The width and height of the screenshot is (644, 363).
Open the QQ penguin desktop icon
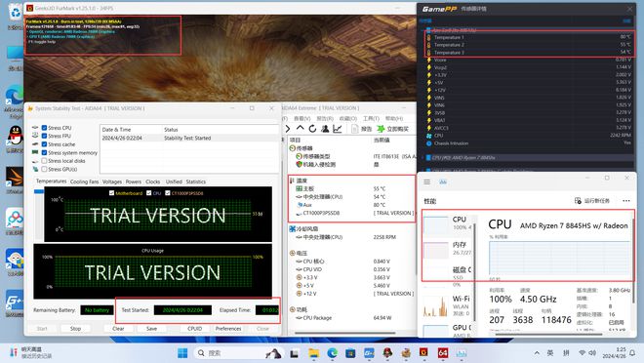(x=16, y=136)
